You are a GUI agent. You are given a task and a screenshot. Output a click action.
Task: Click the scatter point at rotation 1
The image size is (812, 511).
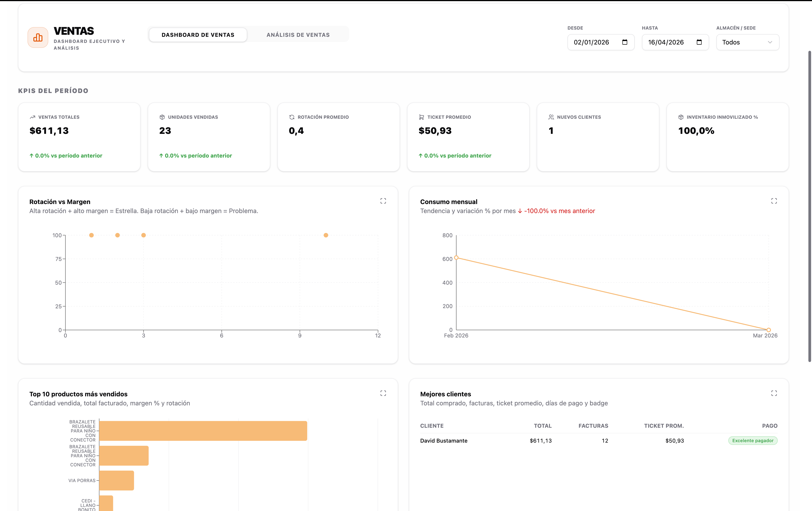pyautogui.click(x=91, y=235)
